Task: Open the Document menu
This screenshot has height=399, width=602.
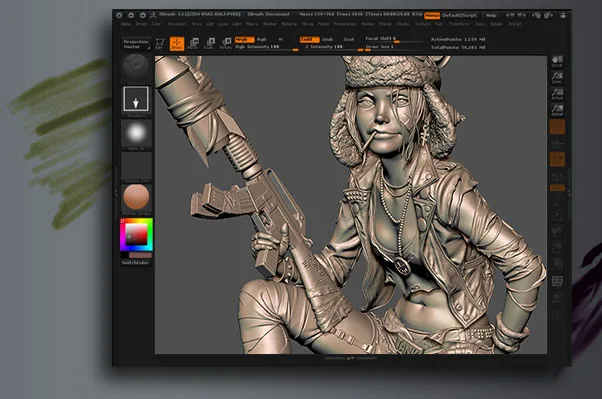Action: 177,24
